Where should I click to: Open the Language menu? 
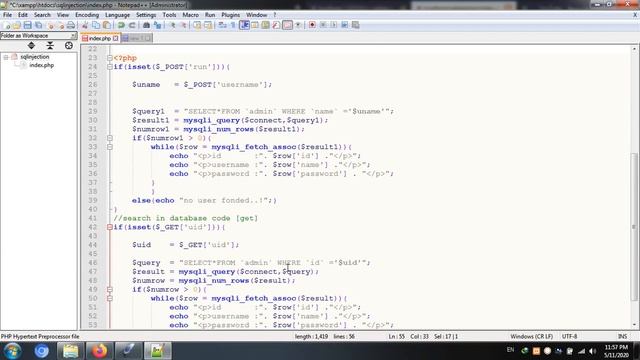coord(117,15)
